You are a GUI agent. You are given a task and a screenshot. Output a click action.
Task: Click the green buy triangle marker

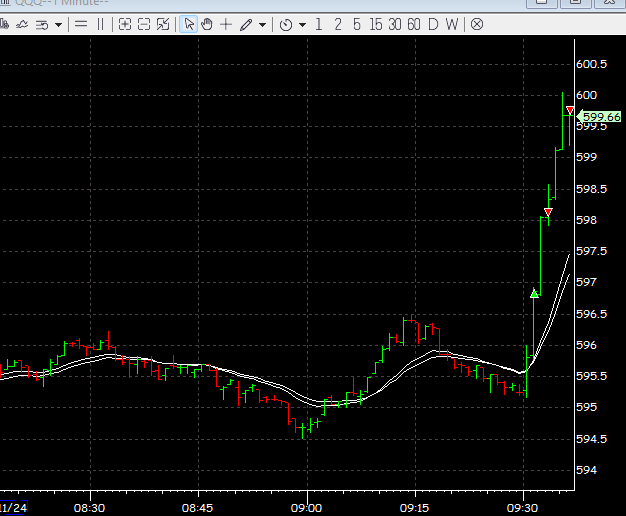coord(534,294)
